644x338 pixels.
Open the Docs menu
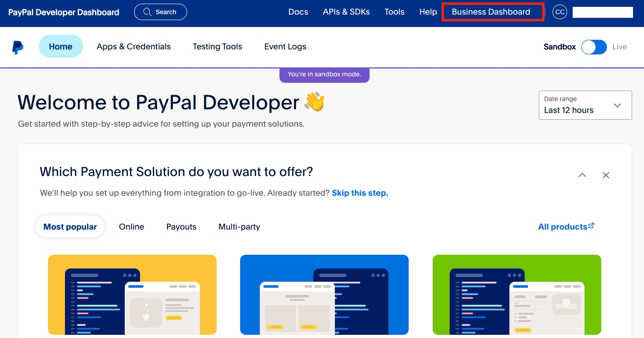298,12
